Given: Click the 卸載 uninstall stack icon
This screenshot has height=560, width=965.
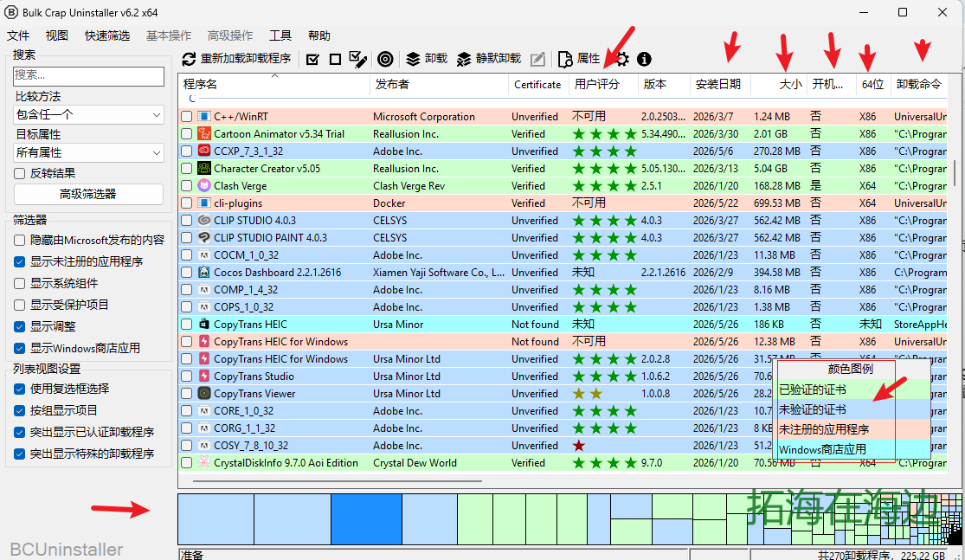Looking at the screenshot, I should pos(413,59).
